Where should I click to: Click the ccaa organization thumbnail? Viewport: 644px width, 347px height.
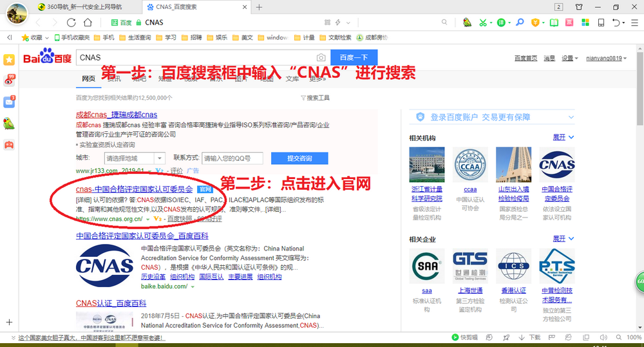point(470,165)
